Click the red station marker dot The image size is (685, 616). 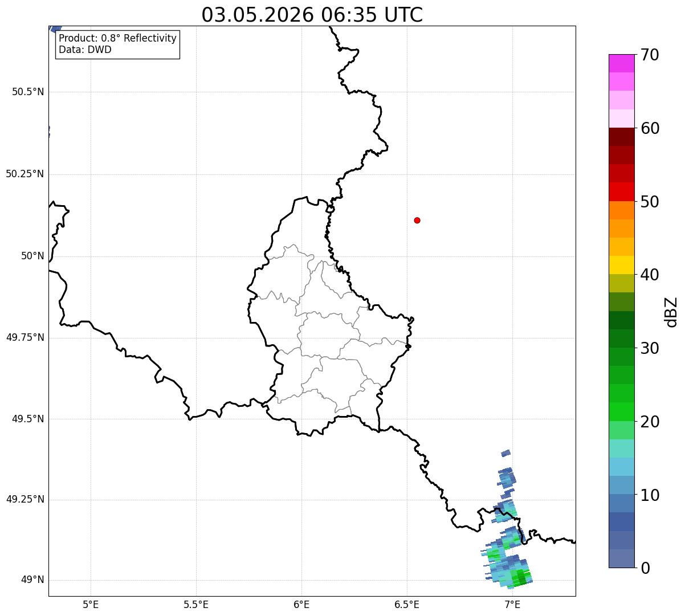(417, 221)
